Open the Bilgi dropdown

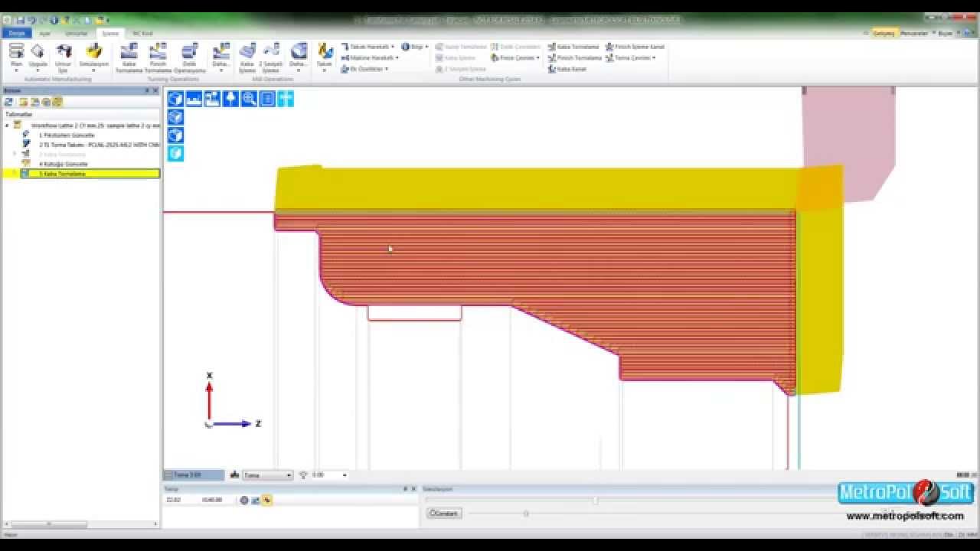[414, 47]
